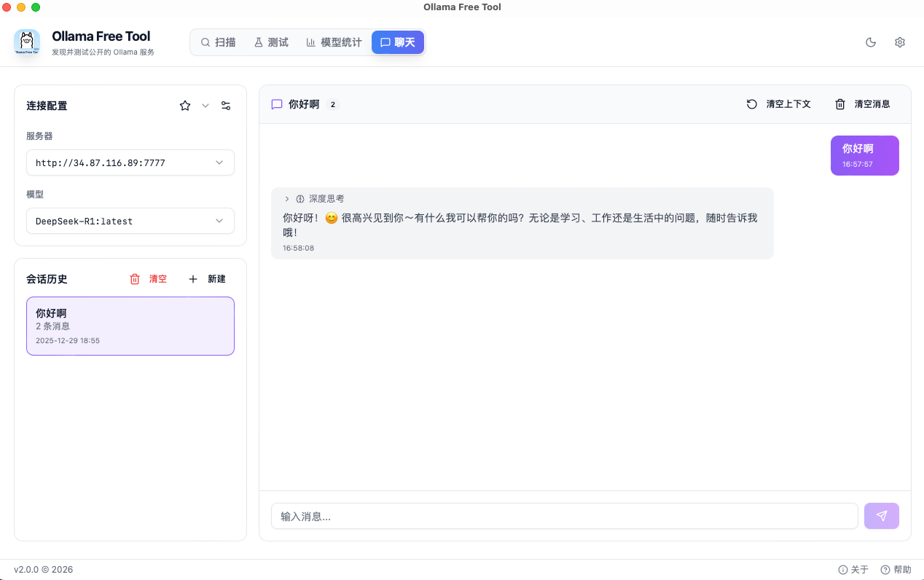This screenshot has height=580, width=924.
Task: Switch to the 扫描 tab
Action: click(219, 42)
